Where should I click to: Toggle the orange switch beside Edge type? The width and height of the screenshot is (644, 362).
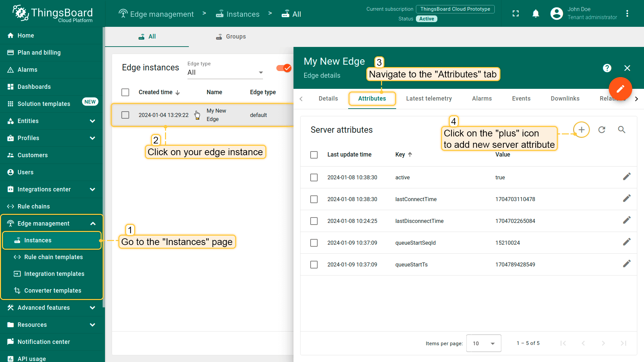click(284, 68)
